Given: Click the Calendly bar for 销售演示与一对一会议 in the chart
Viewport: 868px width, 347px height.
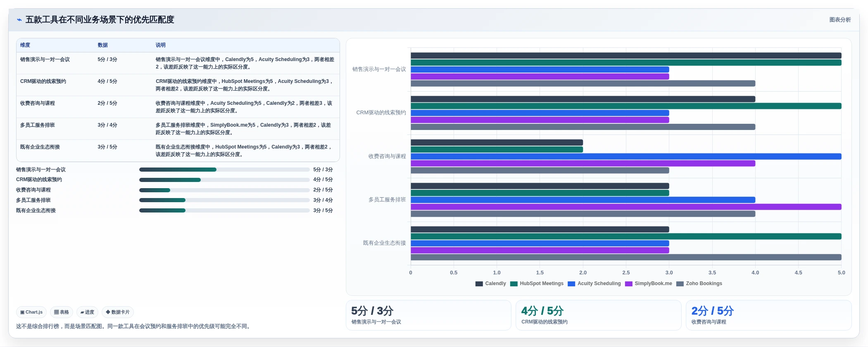Looking at the screenshot, I should click(626, 56).
